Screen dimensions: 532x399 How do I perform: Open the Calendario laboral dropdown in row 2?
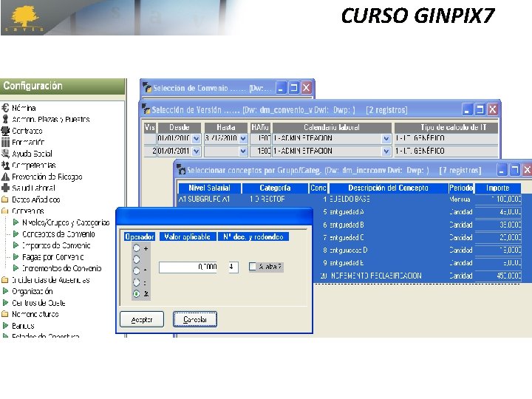(x=386, y=151)
